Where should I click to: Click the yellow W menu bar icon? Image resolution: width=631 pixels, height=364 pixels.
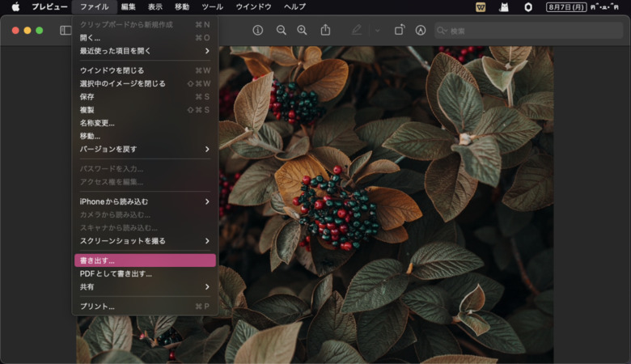pyautogui.click(x=481, y=6)
